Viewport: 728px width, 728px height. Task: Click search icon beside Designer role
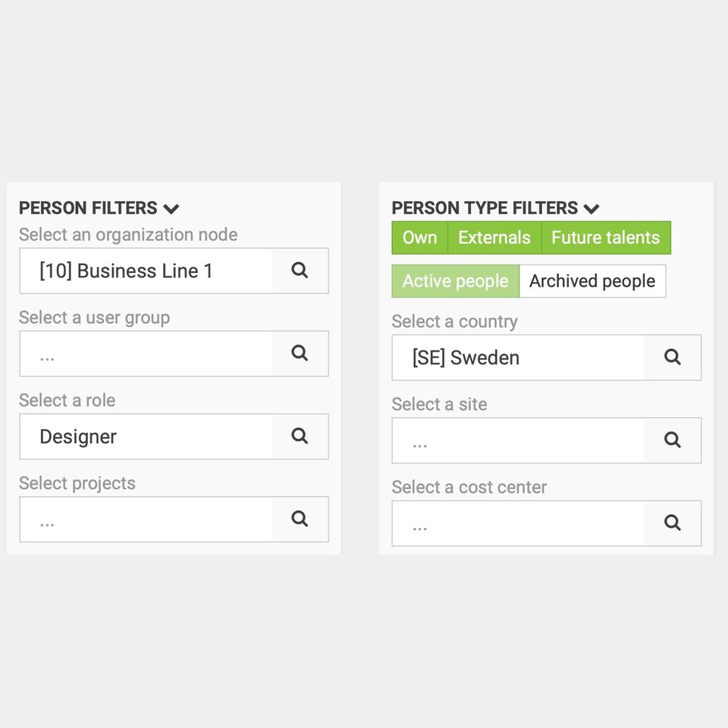300,436
